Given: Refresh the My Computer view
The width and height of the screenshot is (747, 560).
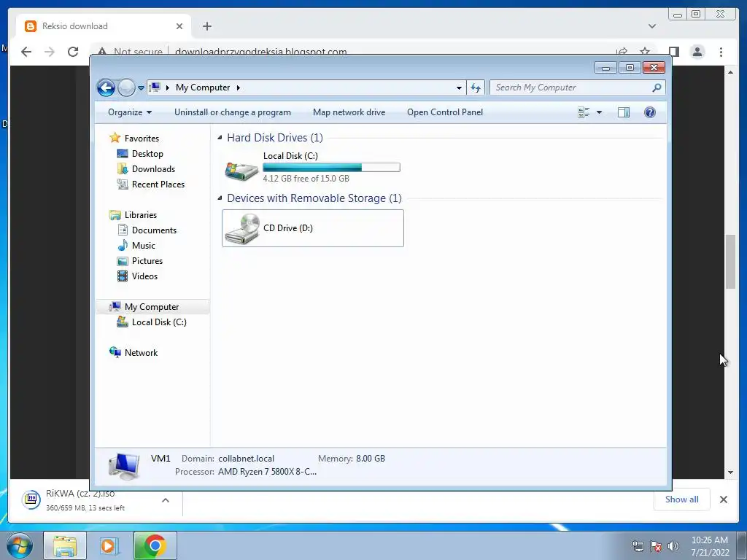Looking at the screenshot, I should [x=476, y=87].
